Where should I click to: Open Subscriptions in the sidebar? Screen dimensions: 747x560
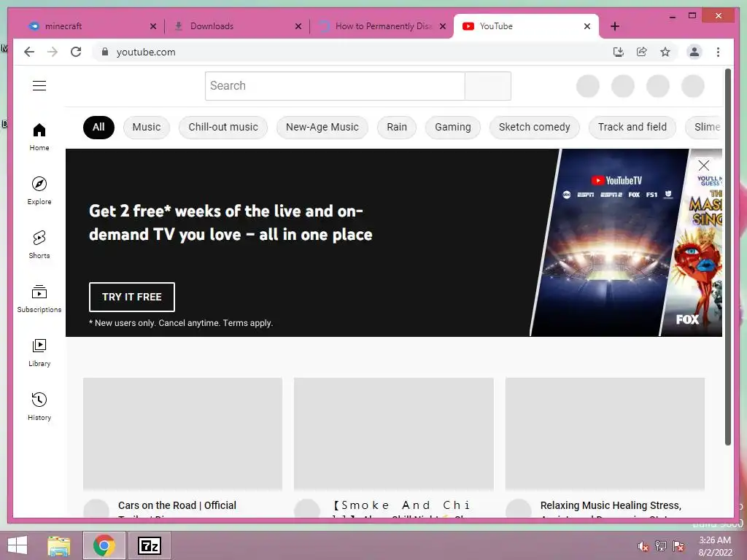coord(39,298)
